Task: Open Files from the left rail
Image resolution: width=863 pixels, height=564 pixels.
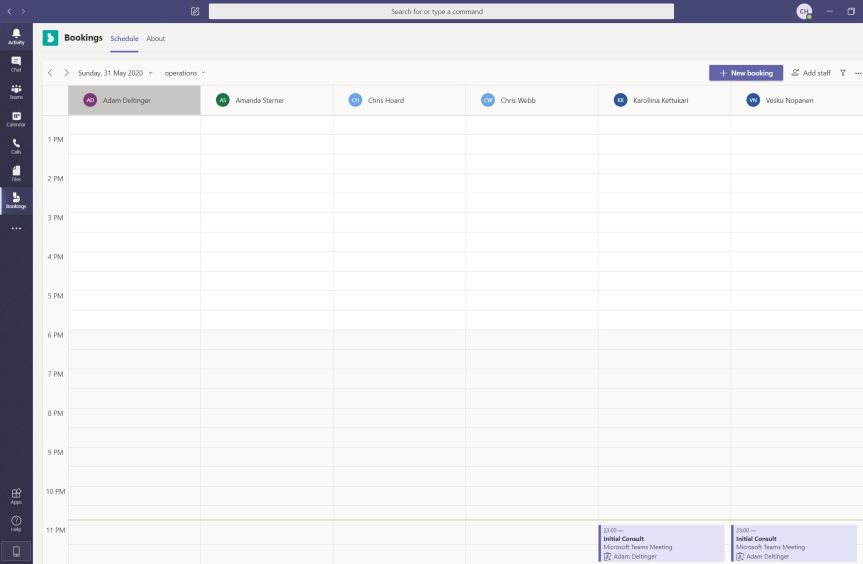Action: tap(16, 173)
